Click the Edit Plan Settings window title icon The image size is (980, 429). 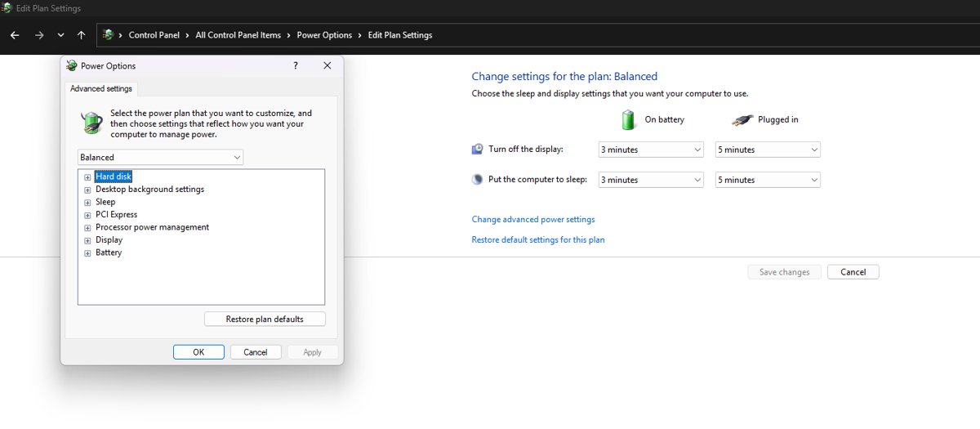click(x=7, y=8)
